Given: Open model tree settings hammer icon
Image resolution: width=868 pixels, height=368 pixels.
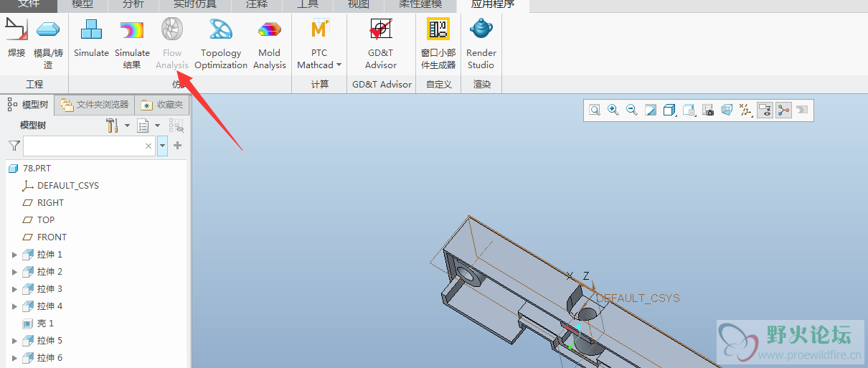Looking at the screenshot, I should [x=113, y=126].
